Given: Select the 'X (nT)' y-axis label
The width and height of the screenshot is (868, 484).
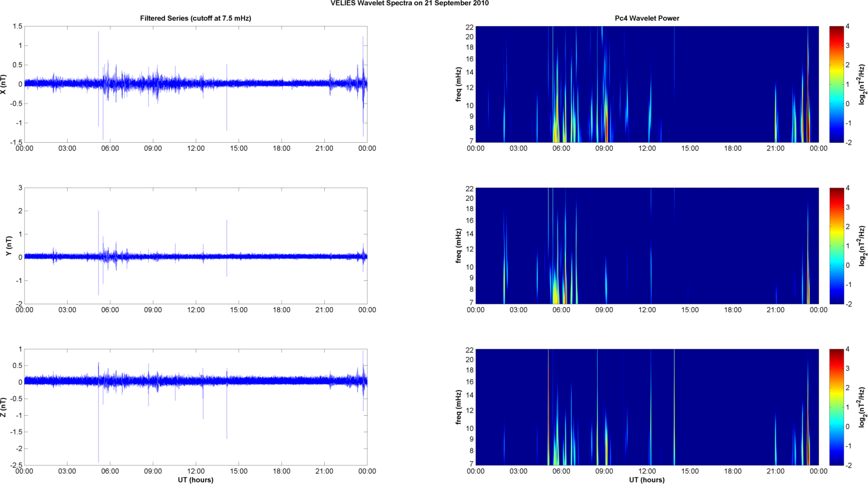Looking at the screenshot, I should coord(4,84).
